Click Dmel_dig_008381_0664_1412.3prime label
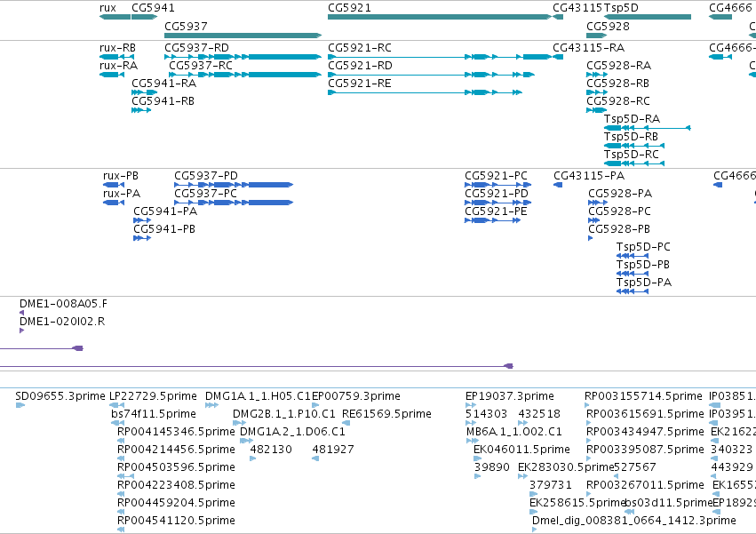756x534 pixels. [634, 521]
